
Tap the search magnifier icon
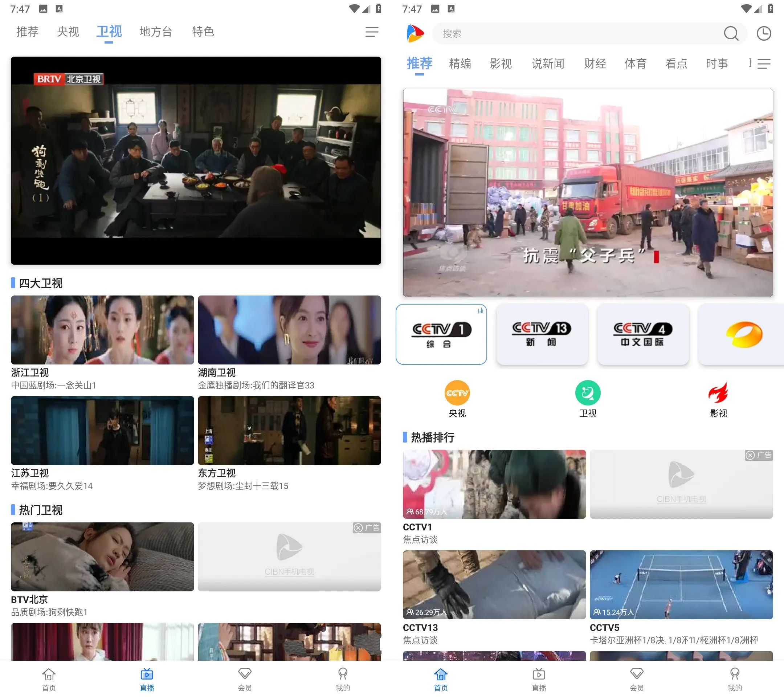(x=731, y=33)
